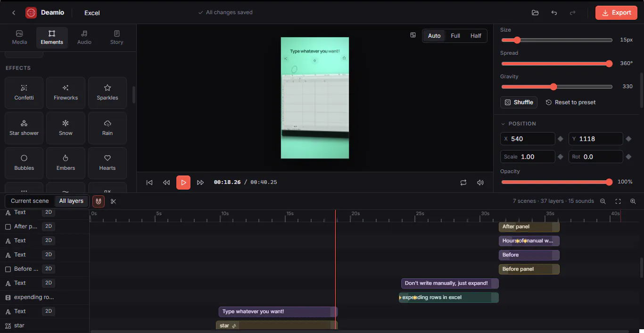Click the X position input field
Image resolution: width=644 pixels, height=333 pixels.
528,139
